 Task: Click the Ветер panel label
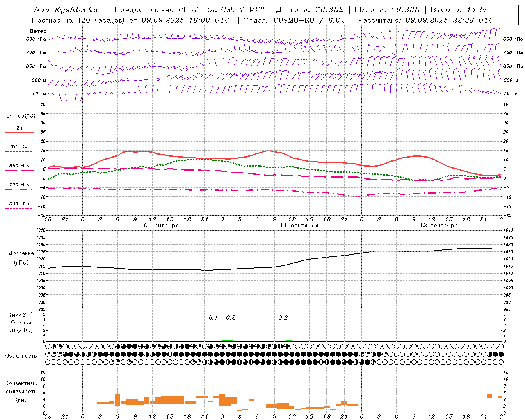click(38, 31)
